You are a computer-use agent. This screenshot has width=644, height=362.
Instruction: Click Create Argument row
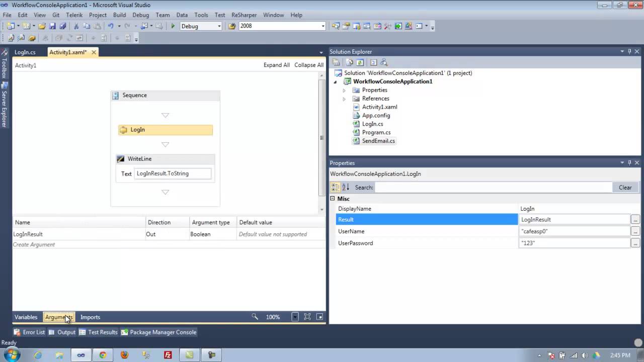click(x=169, y=244)
